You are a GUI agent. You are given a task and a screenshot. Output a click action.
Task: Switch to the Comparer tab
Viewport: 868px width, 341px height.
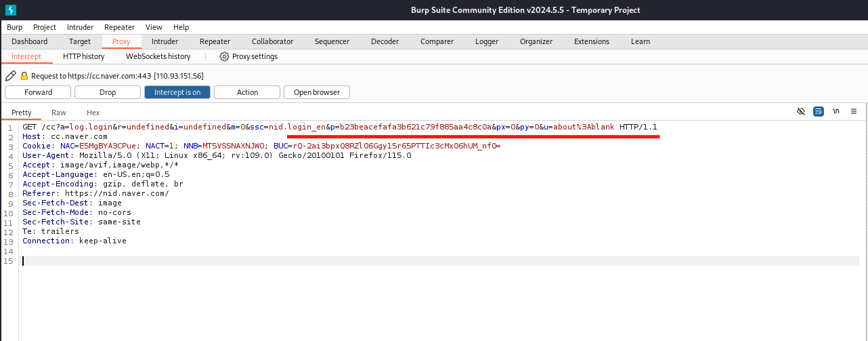pyautogui.click(x=437, y=41)
